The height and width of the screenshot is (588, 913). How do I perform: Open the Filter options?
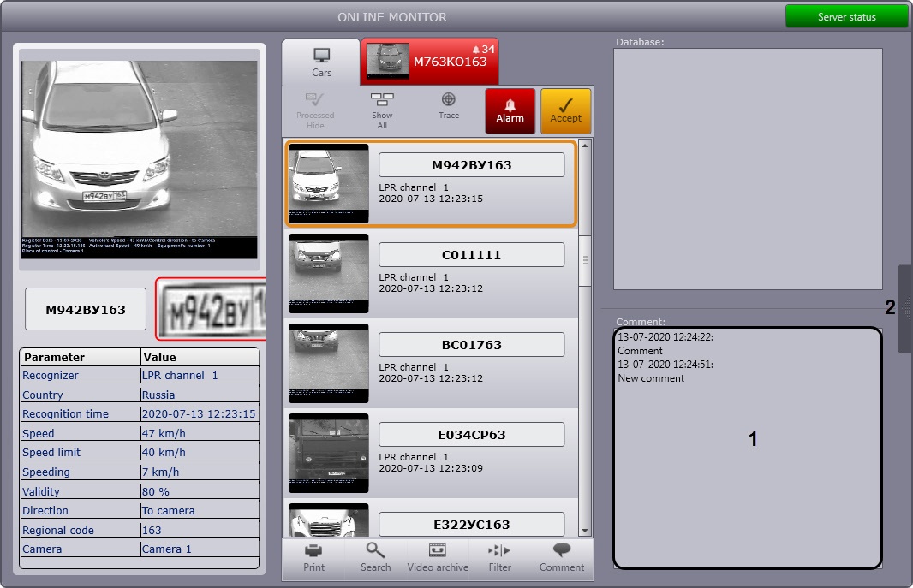(x=499, y=557)
